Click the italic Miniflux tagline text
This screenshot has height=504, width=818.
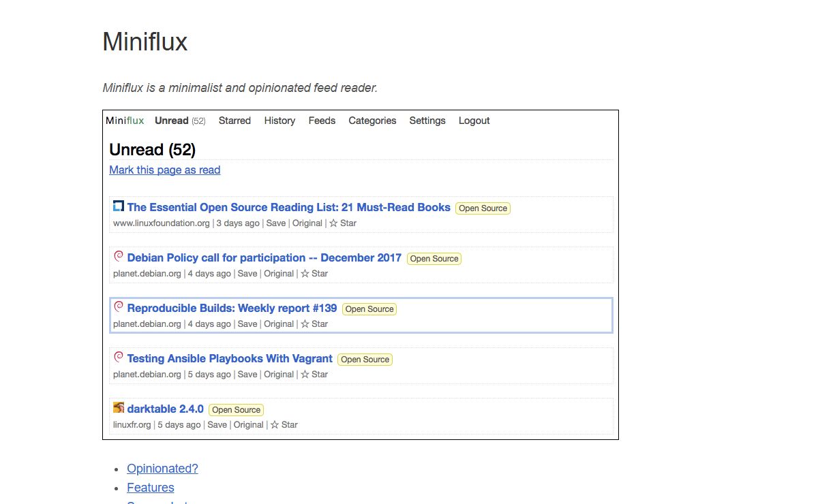click(240, 88)
